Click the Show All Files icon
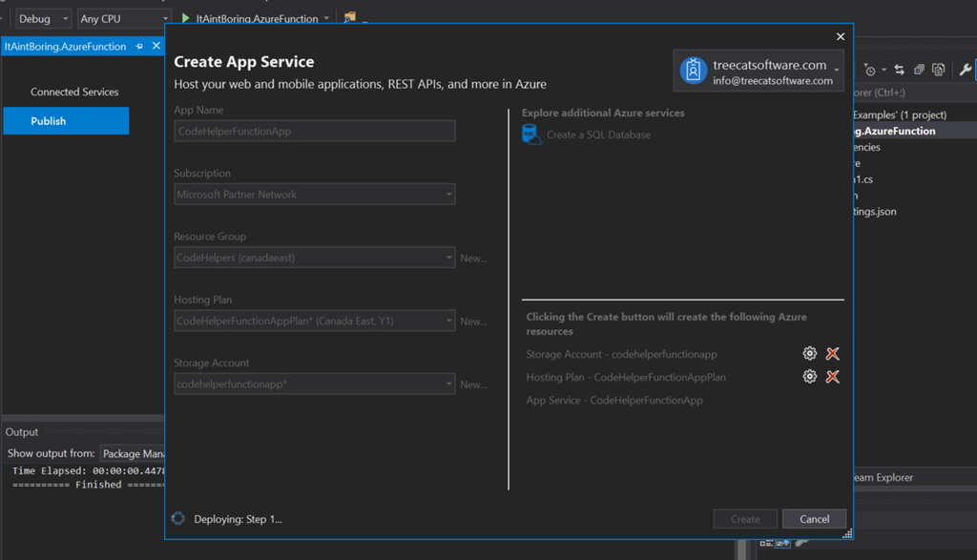The image size is (977, 560). [x=939, y=70]
